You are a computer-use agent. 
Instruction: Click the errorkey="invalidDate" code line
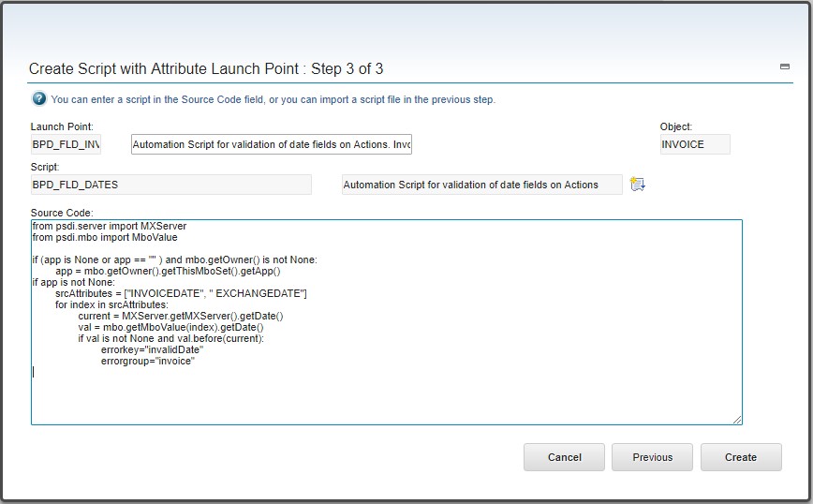[x=152, y=350]
